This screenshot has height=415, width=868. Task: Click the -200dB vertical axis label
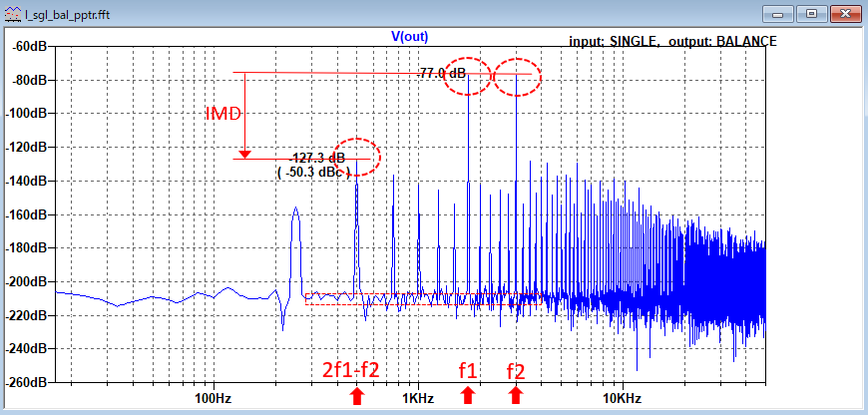click(x=26, y=282)
